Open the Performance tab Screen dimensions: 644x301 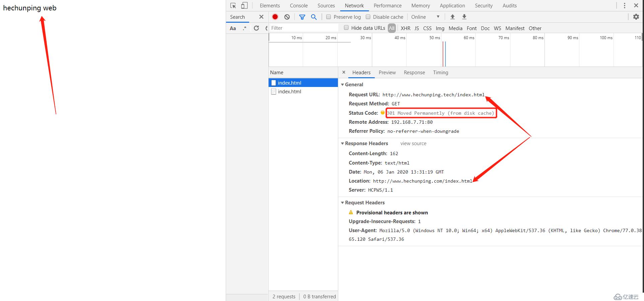click(x=387, y=6)
